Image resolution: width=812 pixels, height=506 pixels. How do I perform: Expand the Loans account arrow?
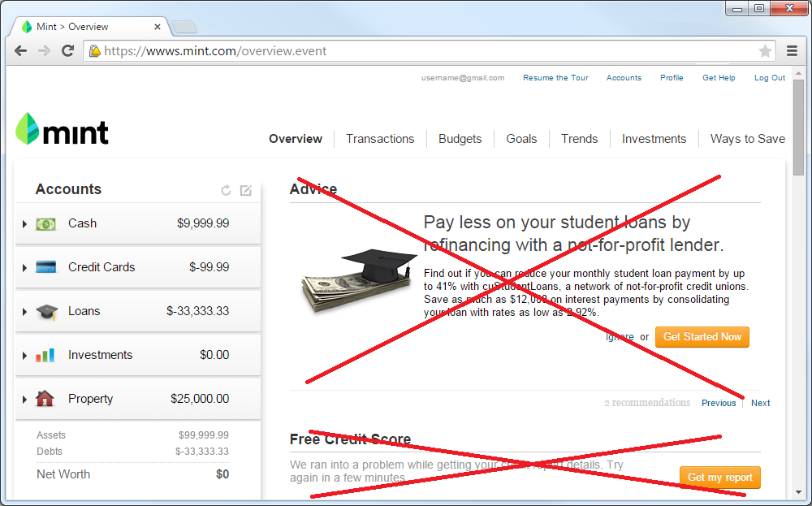[x=24, y=312]
